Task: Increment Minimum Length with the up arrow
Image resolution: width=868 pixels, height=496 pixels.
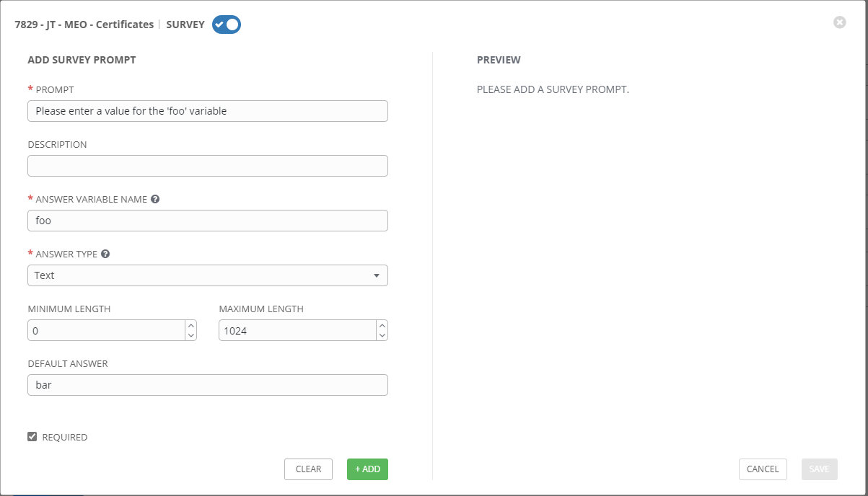Action: point(190,326)
